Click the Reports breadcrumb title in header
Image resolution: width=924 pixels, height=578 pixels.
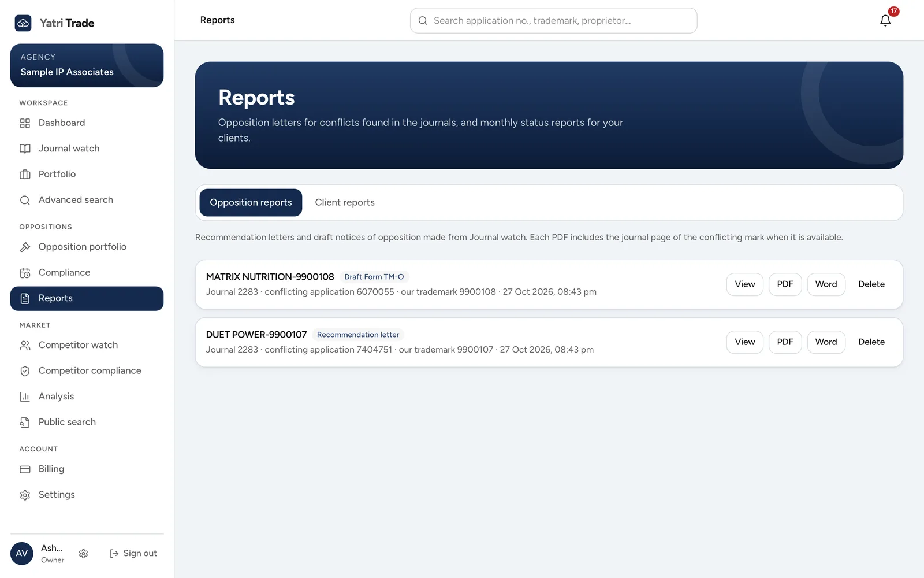click(217, 20)
